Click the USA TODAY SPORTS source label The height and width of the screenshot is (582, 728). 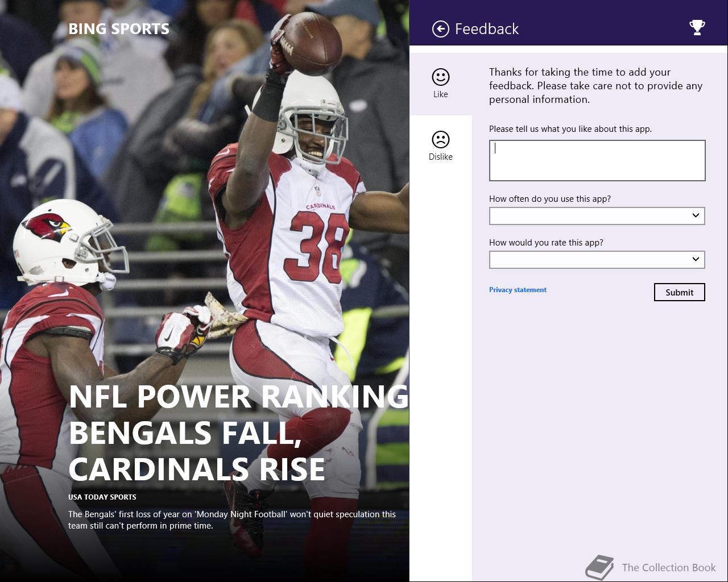(x=102, y=497)
